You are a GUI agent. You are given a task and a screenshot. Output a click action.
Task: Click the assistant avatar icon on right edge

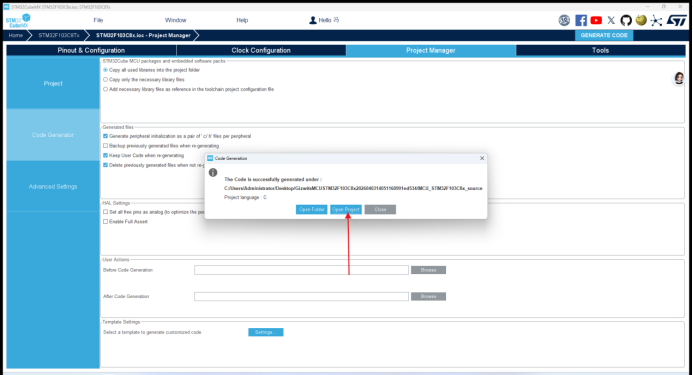pos(679,78)
